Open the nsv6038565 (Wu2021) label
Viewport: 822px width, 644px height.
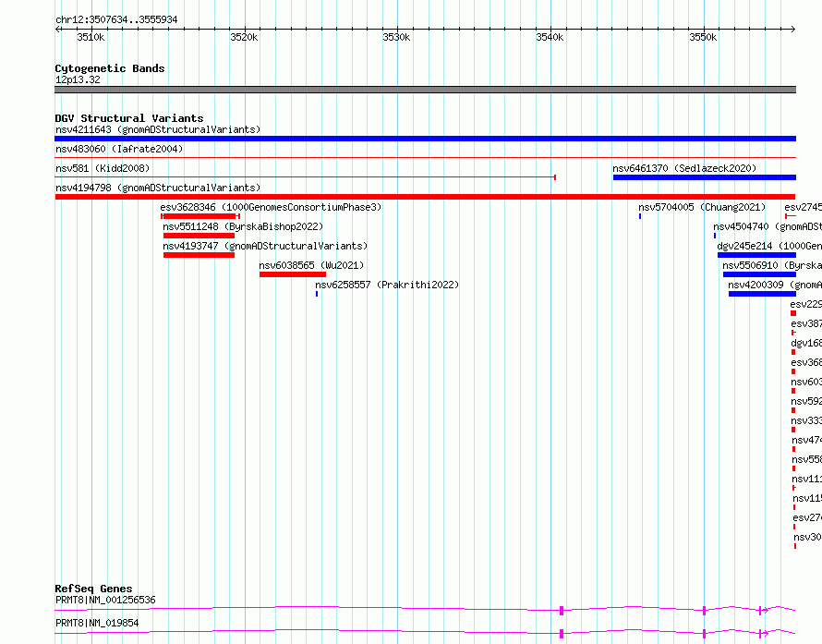311,265
